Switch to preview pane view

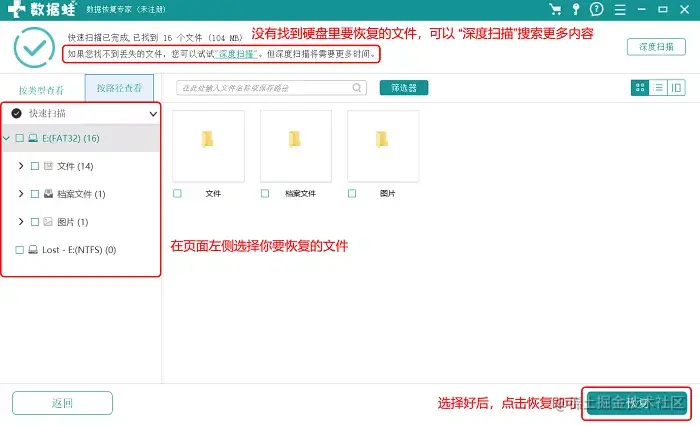click(x=676, y=88)
